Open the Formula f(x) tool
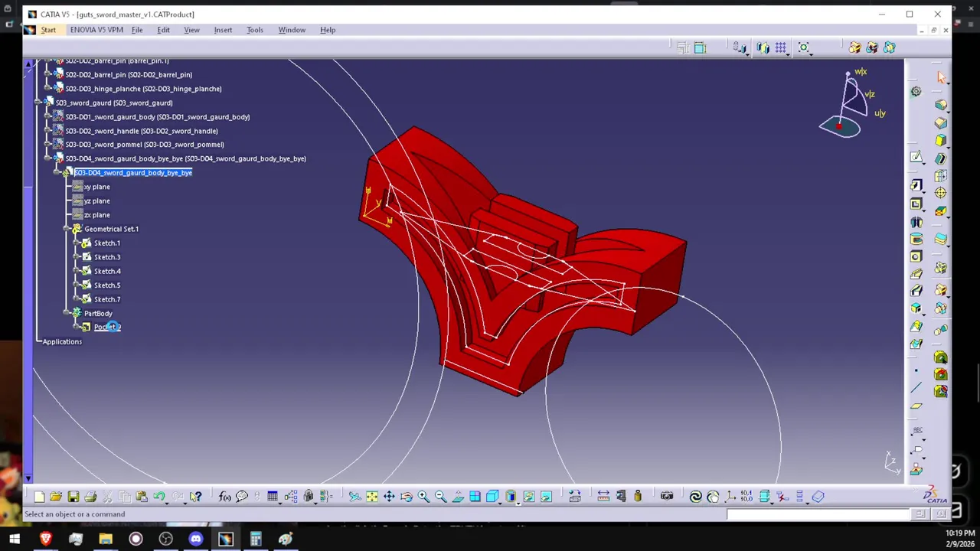Viewport: 980px width, 551px height. 225,497
